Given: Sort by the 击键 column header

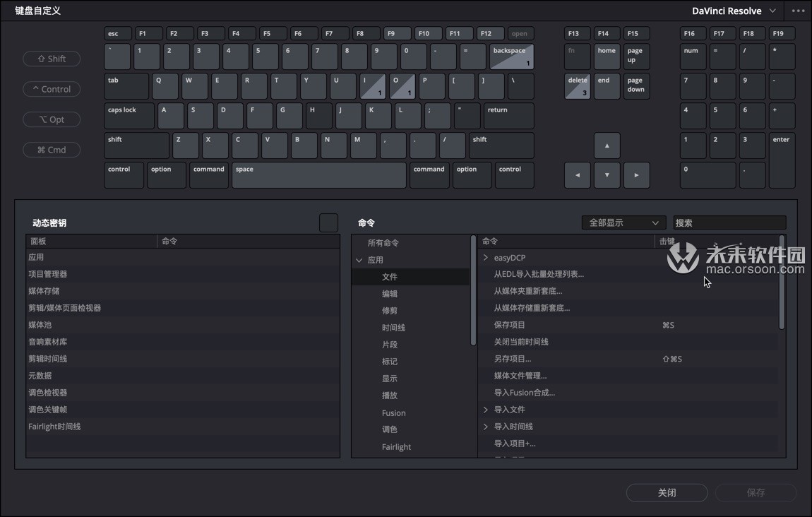Looking at the screenshot, I should point(716,242).
